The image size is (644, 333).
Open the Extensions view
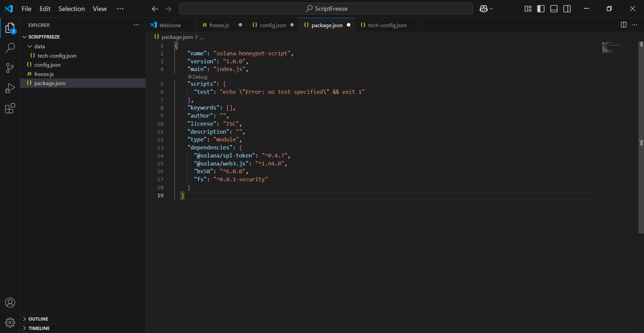point(10,108)
